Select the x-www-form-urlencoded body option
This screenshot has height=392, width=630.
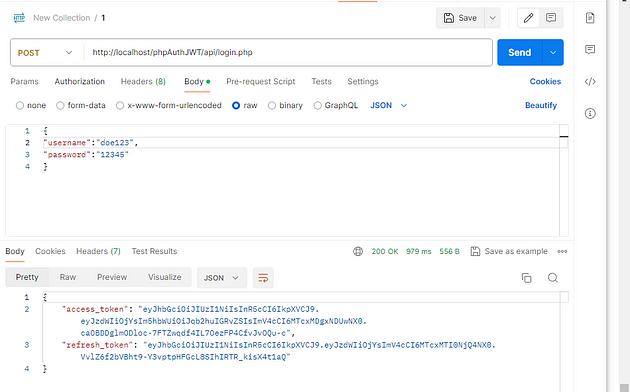[120, 106]
